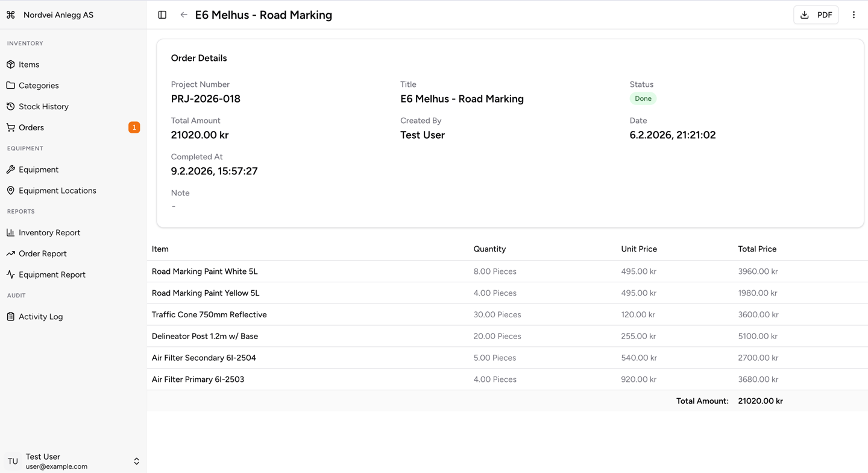Open the Activity Log audit icon

(x=10, y=316)
